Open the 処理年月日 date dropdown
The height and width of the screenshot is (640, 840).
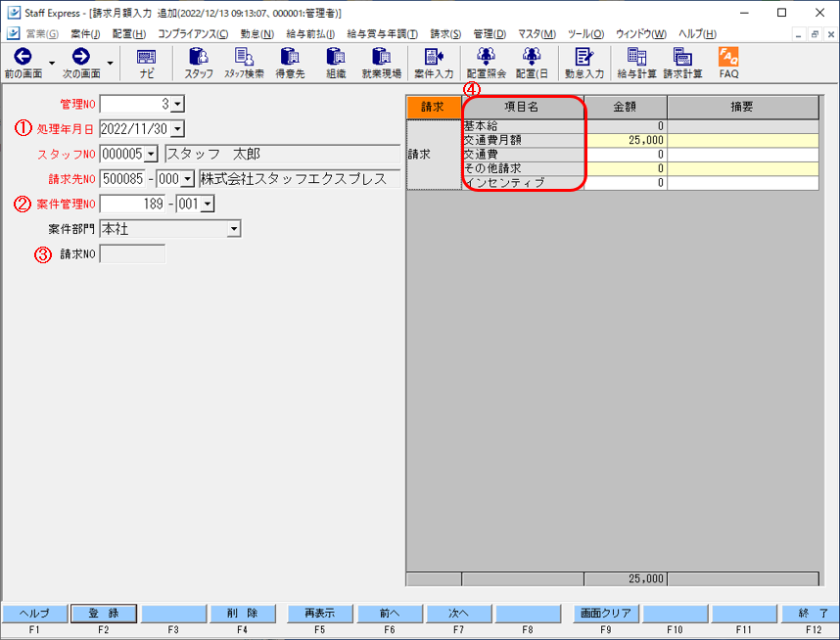[177, 129]
